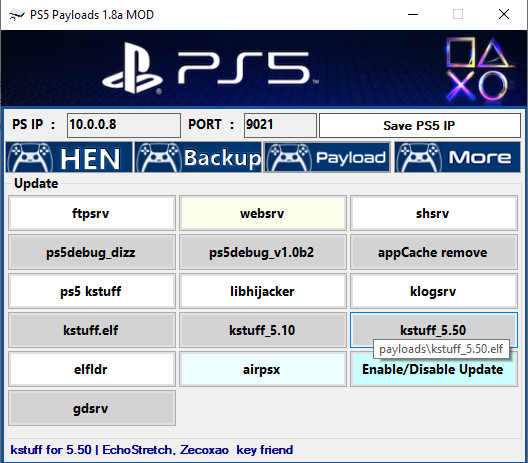This screenshot has width=528, height=463.
Task: Click the Update group label
Action: [x=36, y=184]
